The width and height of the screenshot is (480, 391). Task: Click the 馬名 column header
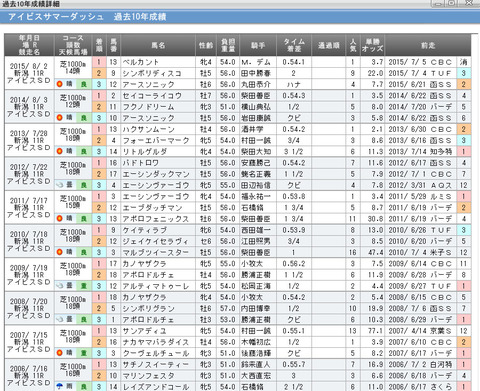point(158,45)
